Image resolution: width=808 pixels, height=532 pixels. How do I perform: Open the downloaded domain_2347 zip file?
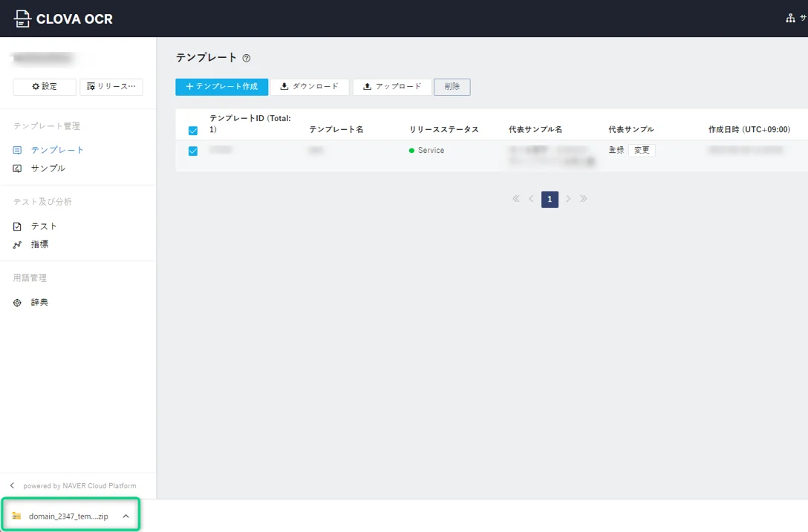coord(68,516)
